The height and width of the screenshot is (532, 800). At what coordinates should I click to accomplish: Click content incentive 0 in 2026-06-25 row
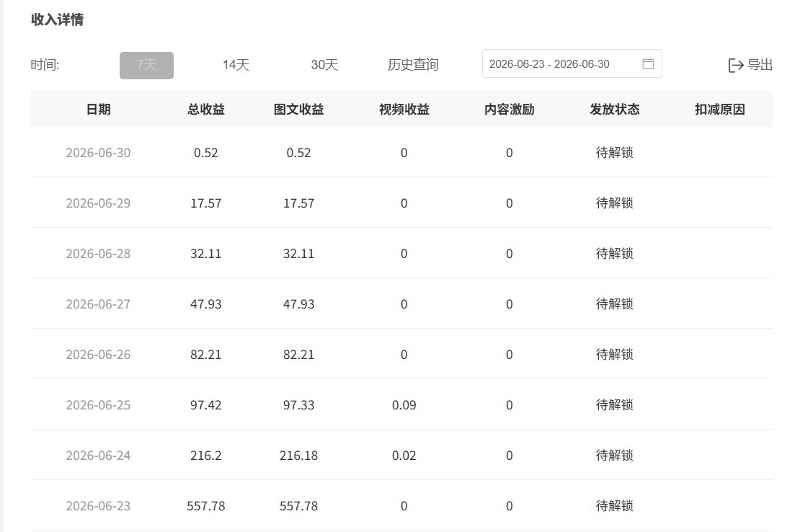[509, 405]
